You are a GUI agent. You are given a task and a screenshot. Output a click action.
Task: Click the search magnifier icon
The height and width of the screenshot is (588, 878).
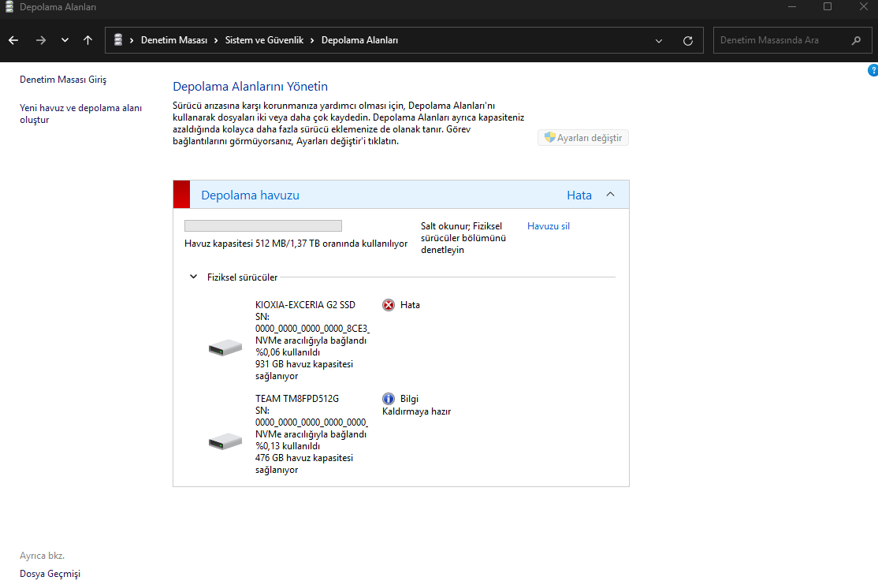[x=856, y=40]
